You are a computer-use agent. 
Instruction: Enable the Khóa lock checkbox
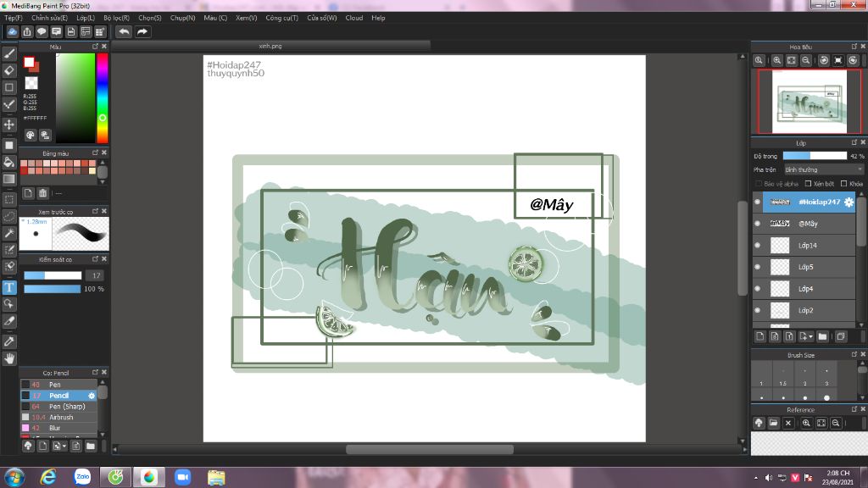tap(843, 184)
